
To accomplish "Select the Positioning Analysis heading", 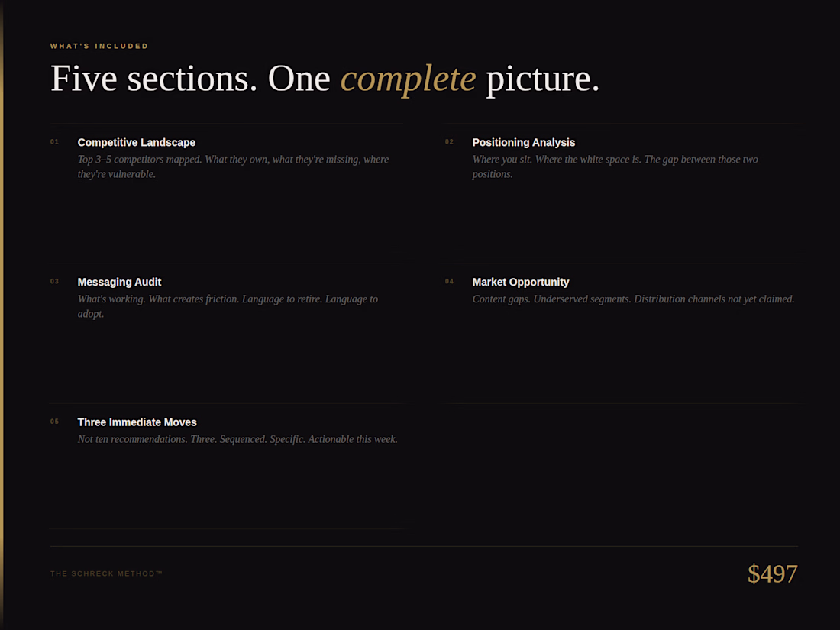I will tap(523, 142).
